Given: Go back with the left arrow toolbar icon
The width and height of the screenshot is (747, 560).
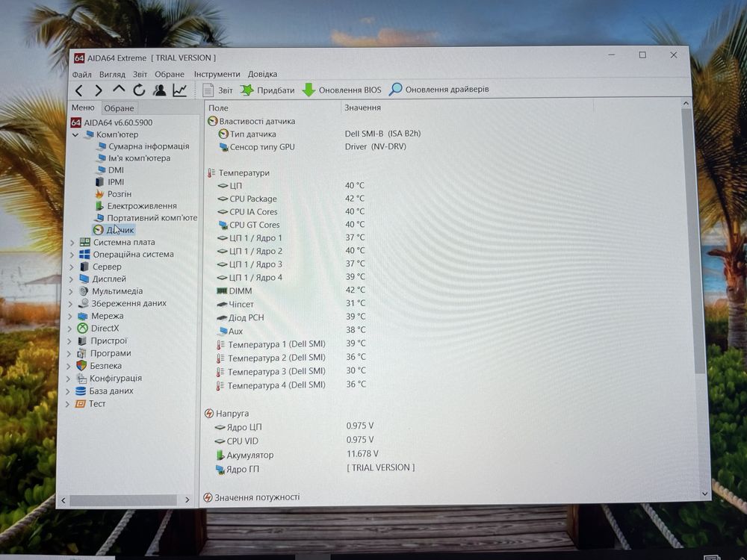Looking at the screenshot, I should point(79,90).
